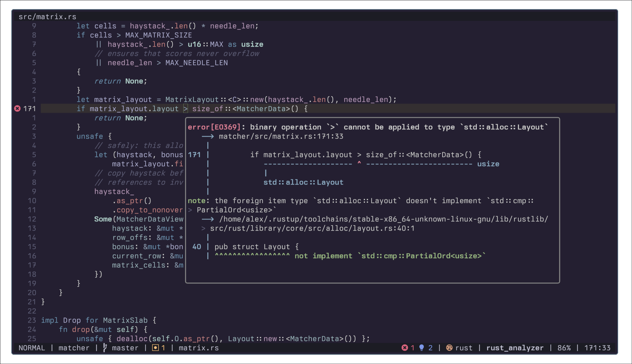632x364 pixels.
Task: Click the src/matrix.rs title at the top
Action: pyautogui.click(x=47, y=17)
